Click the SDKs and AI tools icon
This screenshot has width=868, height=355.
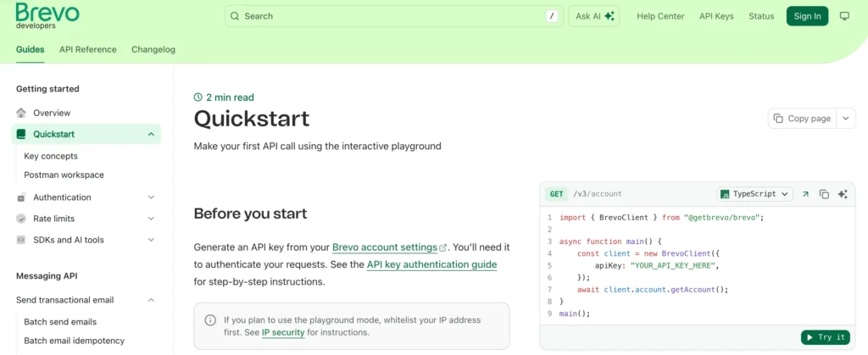coord(21,240)
